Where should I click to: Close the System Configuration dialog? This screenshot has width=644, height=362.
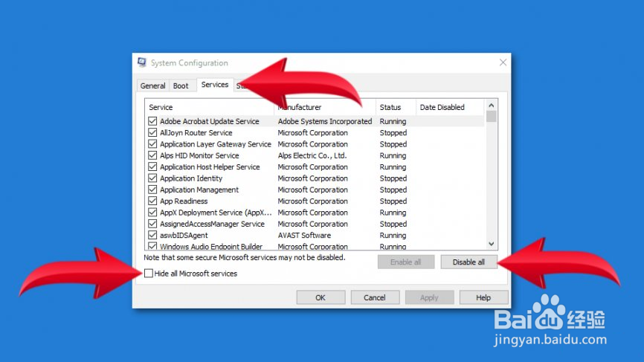pos(503,62)
